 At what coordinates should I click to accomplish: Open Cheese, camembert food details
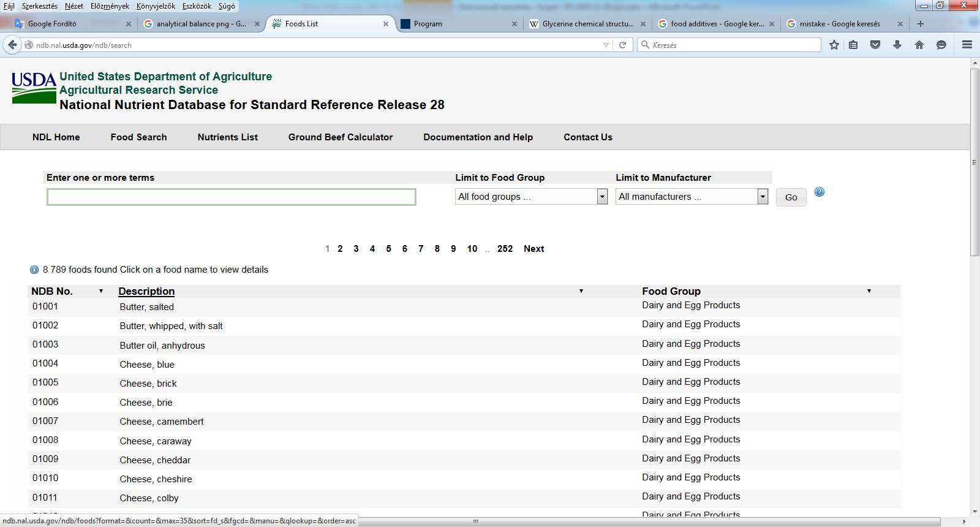point(162,422)
